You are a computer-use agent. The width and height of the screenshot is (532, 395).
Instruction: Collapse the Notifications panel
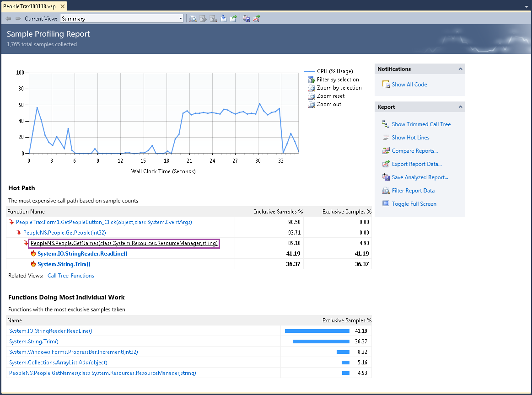(x=460, y=69)
